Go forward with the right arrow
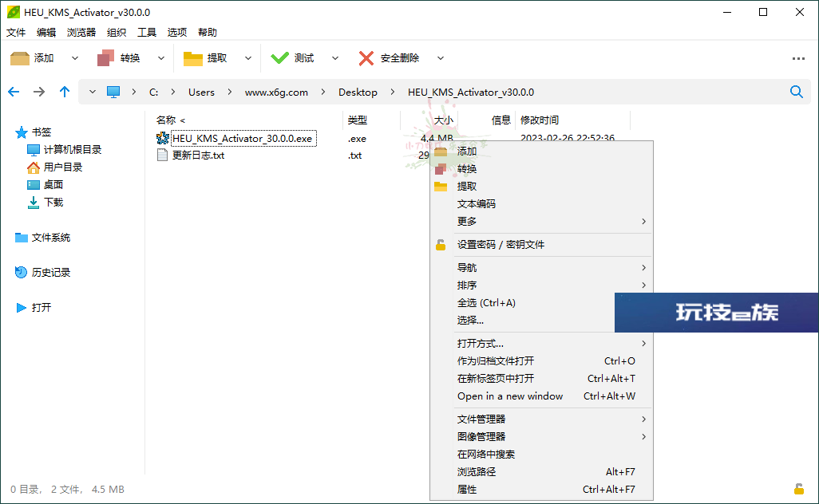Image resolution: width=819 pixels, height=504 pixels. coord(39,92)
